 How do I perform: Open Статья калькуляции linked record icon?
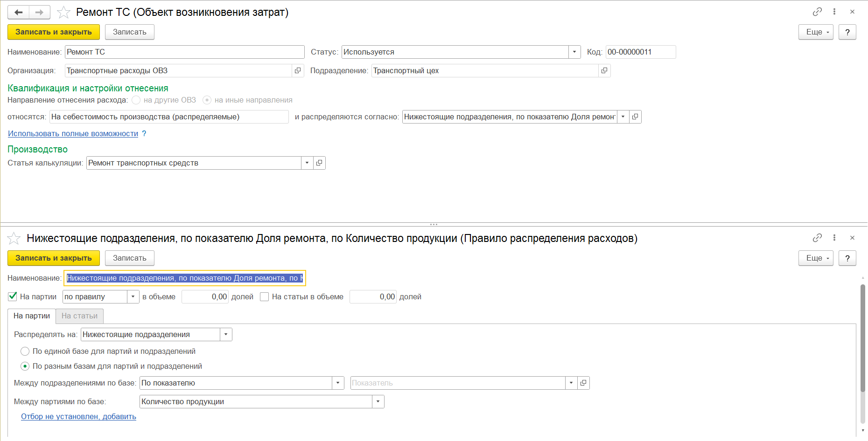319,163
